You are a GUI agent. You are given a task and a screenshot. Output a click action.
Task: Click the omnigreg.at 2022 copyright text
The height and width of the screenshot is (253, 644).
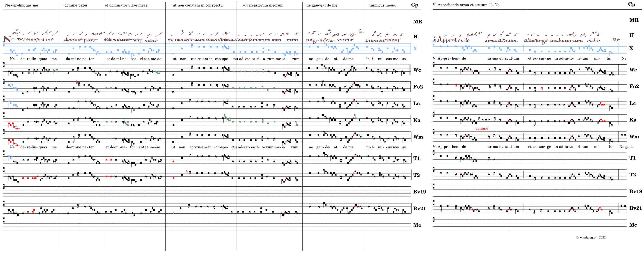[591, 237]
